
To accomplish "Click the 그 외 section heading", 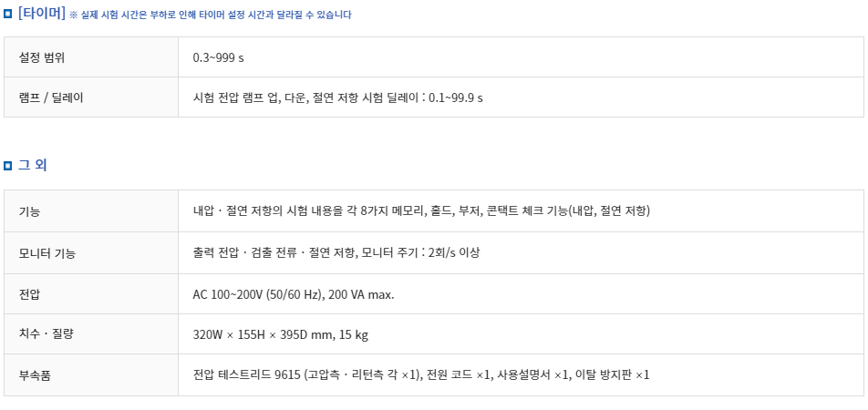I will [33, 165].
